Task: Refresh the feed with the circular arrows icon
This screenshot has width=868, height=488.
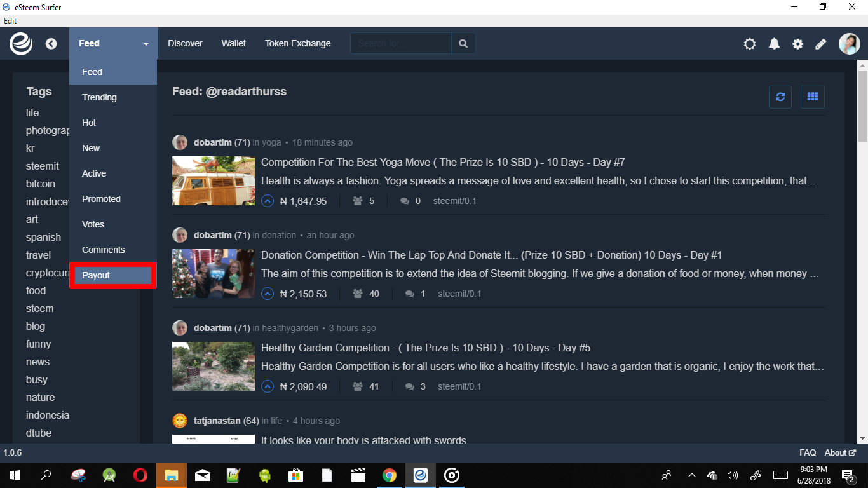Action: click(780, 97)
